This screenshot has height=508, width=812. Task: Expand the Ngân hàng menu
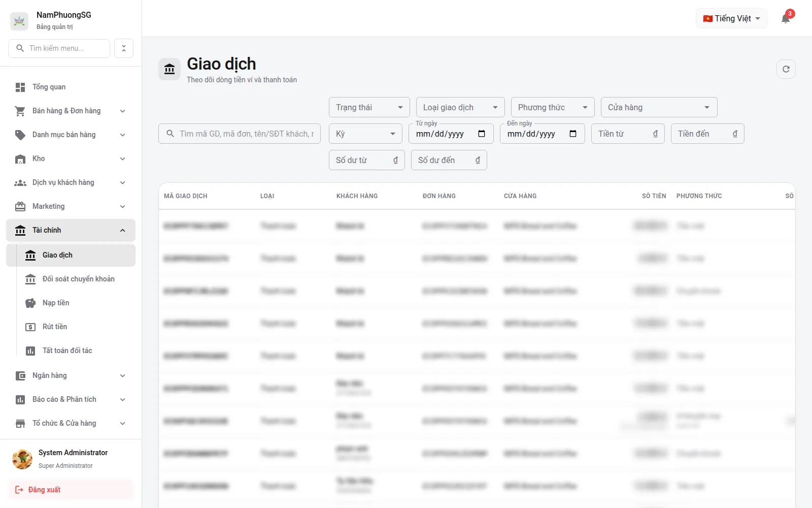71,375
